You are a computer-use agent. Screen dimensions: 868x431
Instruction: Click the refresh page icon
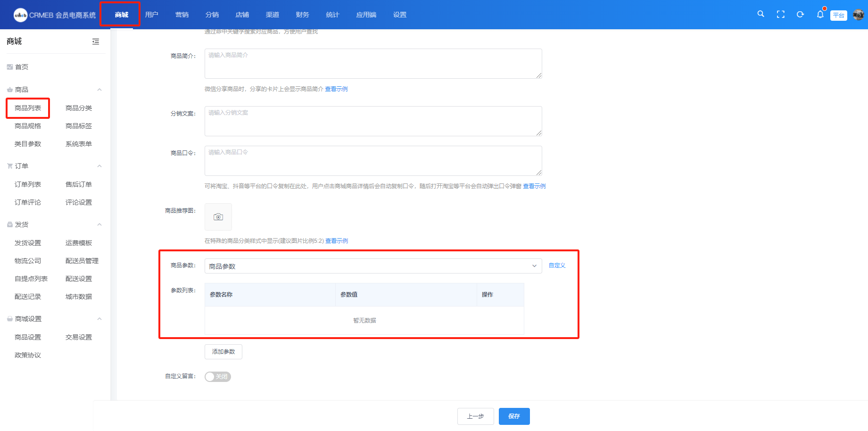coord(800,15)
